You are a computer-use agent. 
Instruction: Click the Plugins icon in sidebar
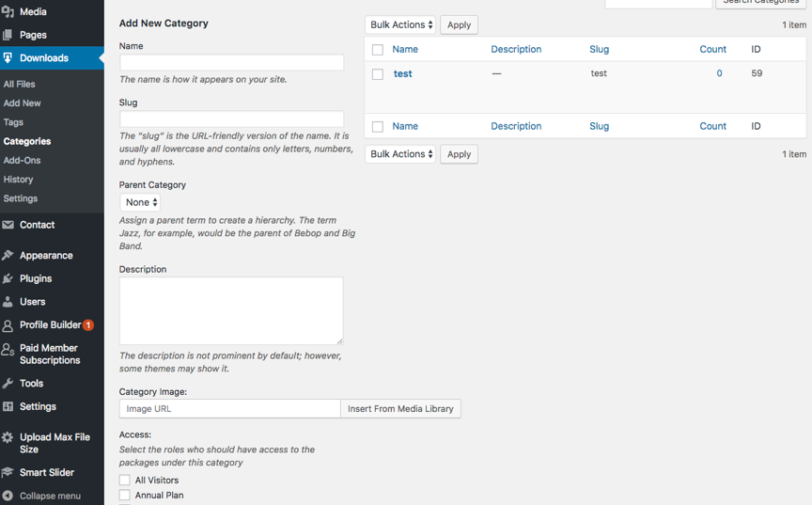8,279
